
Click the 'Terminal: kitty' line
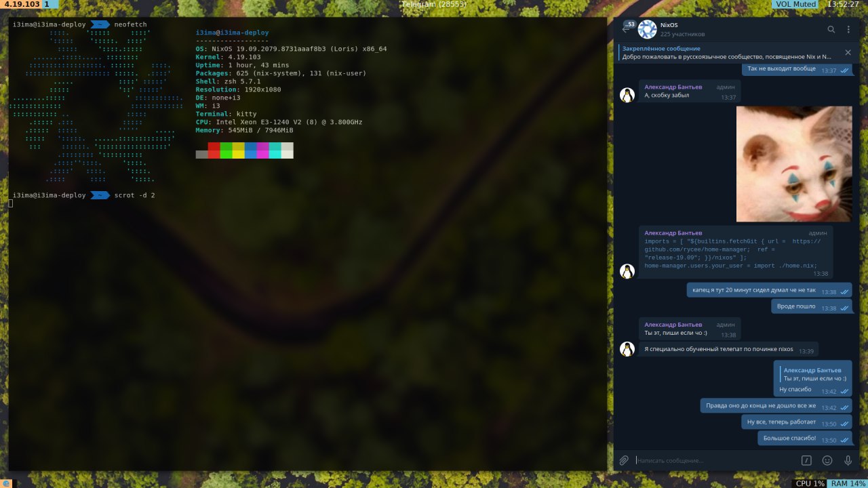click(x=226, y=114)
